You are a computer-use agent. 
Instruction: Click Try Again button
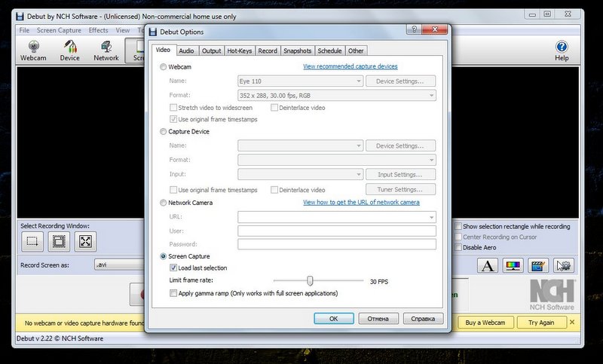point(541,323)
